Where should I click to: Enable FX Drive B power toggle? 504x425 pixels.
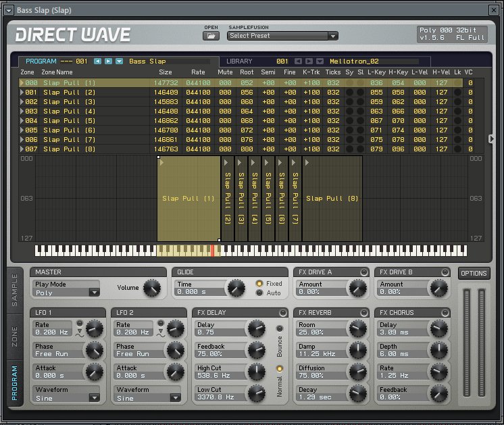445,272
